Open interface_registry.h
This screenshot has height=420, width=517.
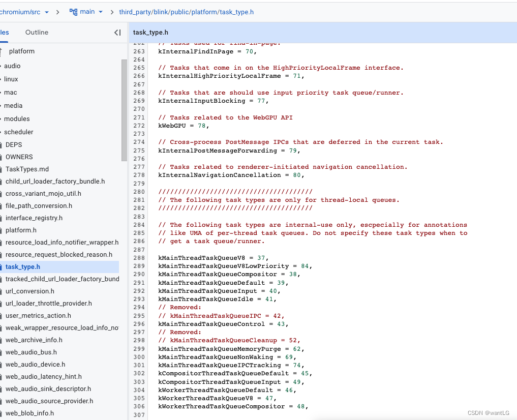coord(34,218)
